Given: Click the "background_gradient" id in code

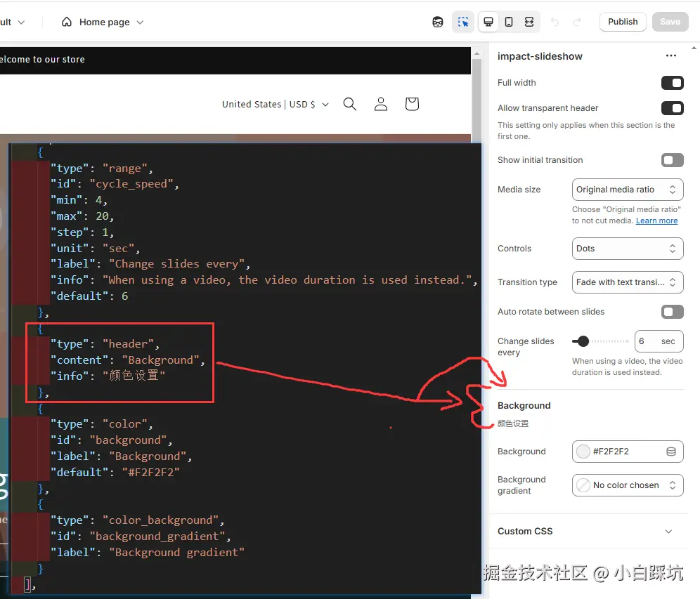Looking at the screenshot, I should (x=157, y=537).
